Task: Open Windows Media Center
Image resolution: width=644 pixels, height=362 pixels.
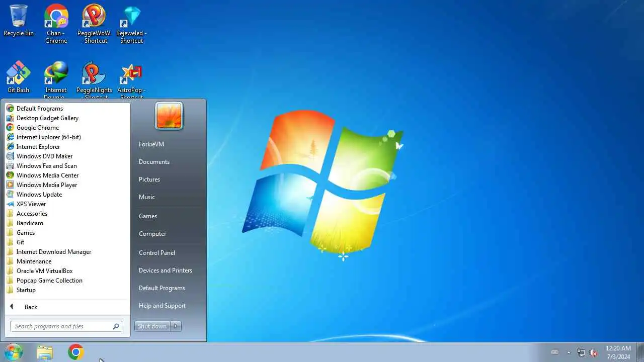Action: point(67,175)
